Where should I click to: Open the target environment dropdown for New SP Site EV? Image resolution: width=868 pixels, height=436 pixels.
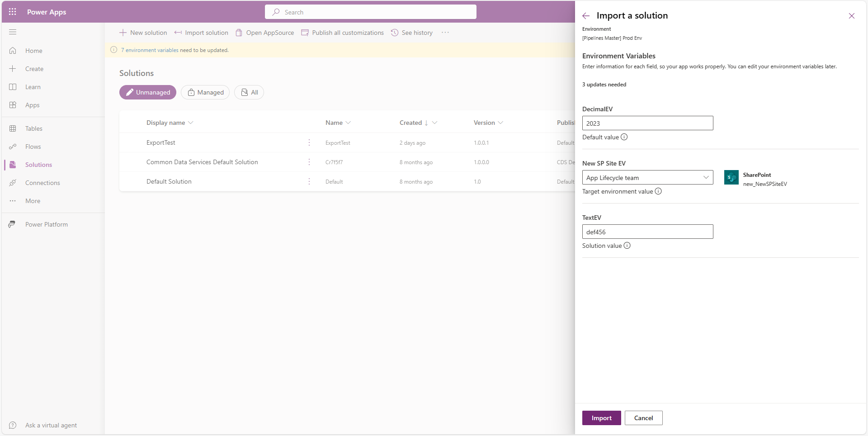[x=706, y=177]
